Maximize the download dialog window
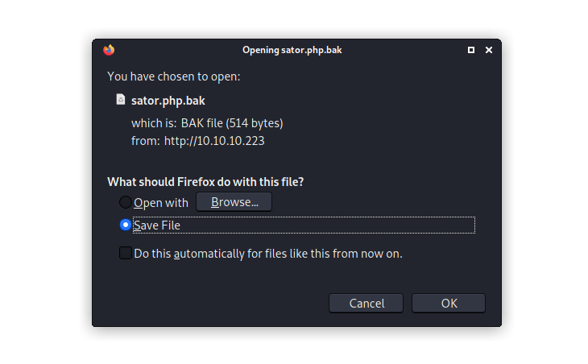Image resolution: width=588 pixels, height=364 pixels. tap(471, 50)
